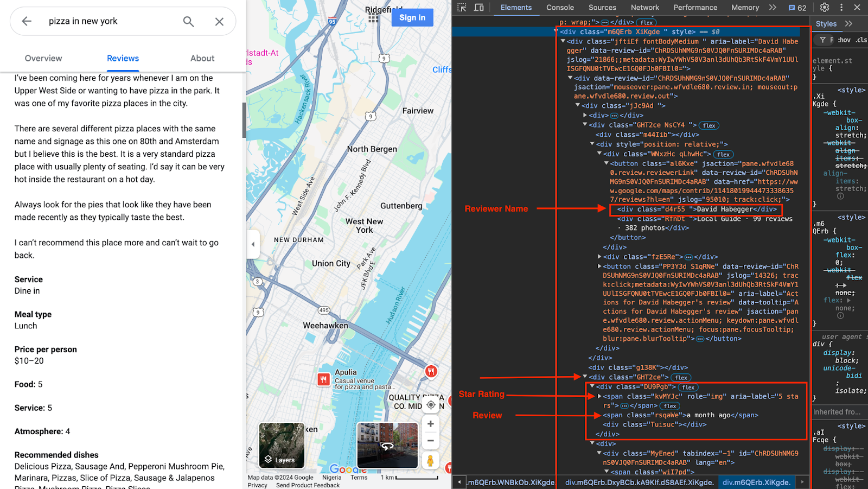Expand the kvMYJc span node
The image size is (868, 489).
[599, 396]
